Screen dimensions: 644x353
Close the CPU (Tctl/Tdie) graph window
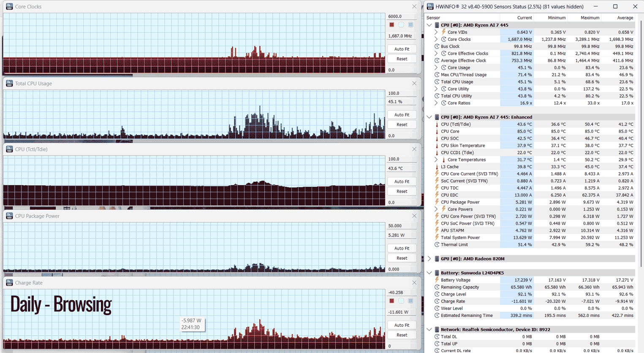coord(414,149)
